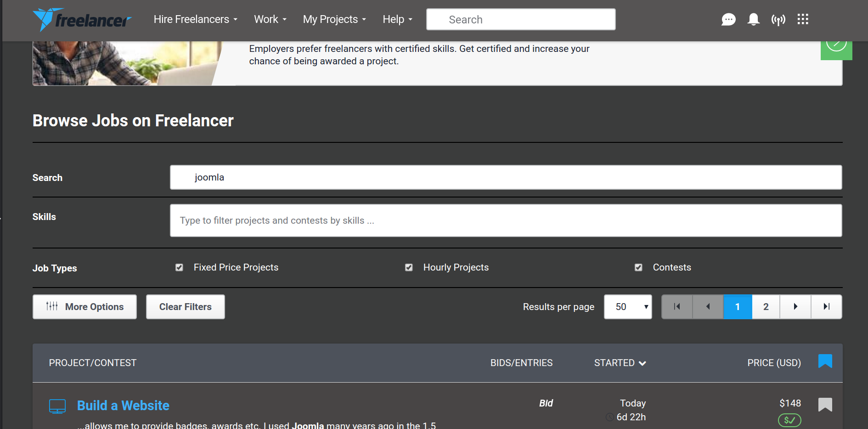Expand the Work menu
868x429 pixels.
tap(271, 19)
